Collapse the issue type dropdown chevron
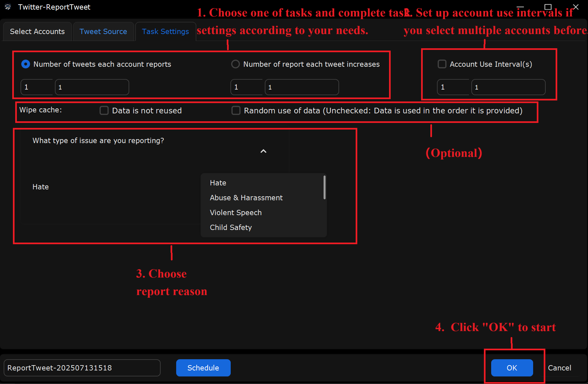The image size is (588, 384). coord(263,151)
